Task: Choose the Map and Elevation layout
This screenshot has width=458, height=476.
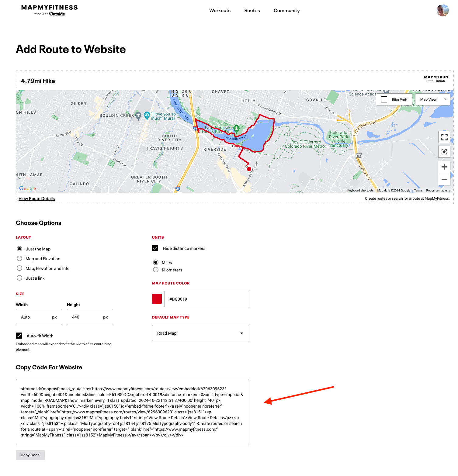Action: coord(19,259)
